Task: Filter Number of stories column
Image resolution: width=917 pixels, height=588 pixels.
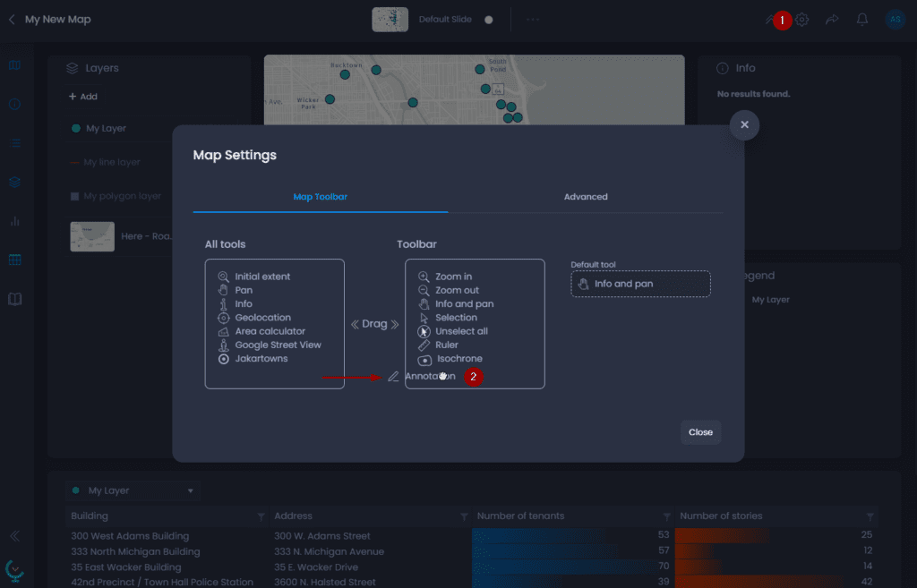Action: [x=870, y=516]
